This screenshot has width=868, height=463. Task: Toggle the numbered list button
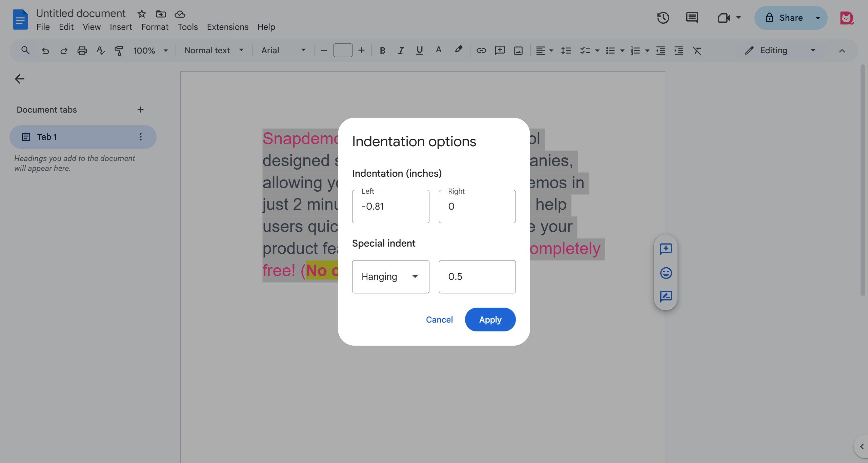(x=635, y=51)
